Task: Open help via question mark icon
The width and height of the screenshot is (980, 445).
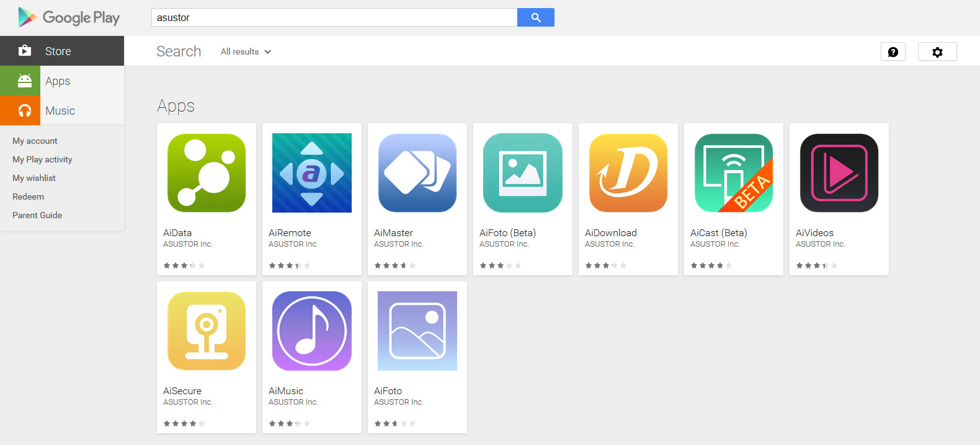Action: coord(893,52)
